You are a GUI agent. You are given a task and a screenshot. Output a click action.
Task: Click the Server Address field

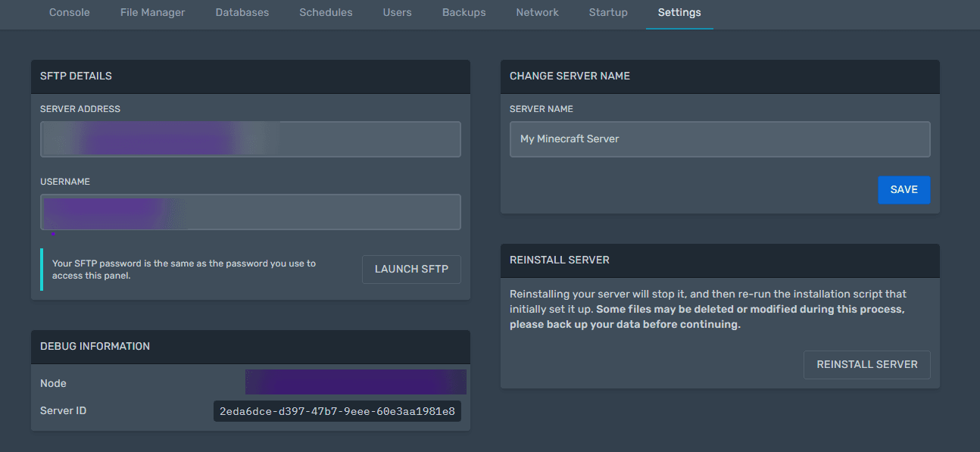pyautogui.click(x=250, y=139)
